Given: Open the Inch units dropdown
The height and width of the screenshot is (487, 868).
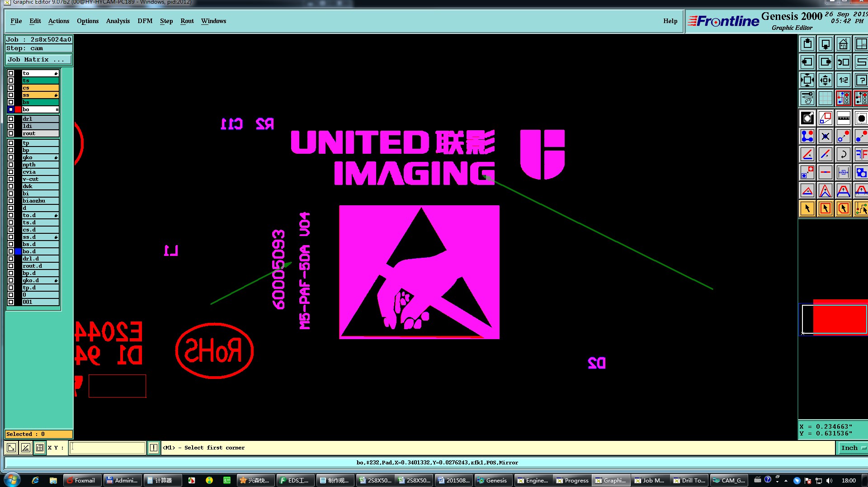Looking at the screenshot, I should click(852, 448).
